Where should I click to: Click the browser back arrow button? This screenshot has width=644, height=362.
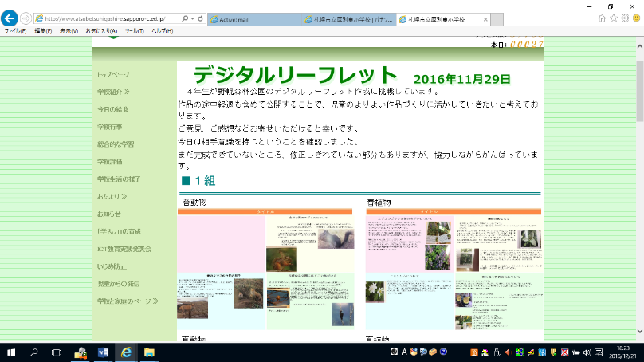click(x=9, y=18)
